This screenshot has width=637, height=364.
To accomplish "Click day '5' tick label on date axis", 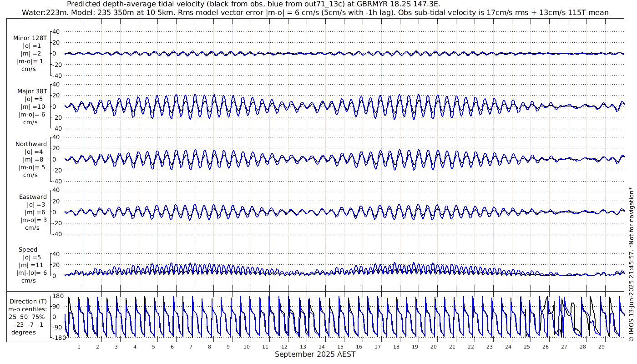I will 153,347.
